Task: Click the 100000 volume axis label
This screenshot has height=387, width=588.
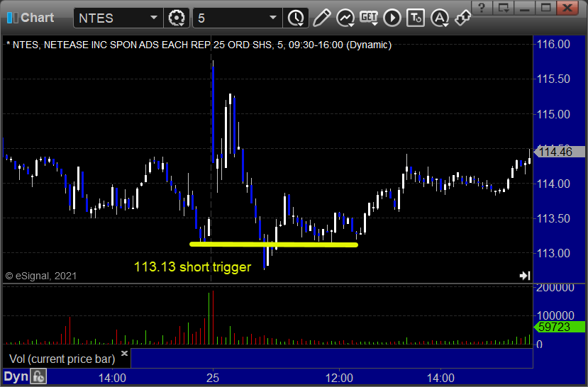Action: pyautogui.click(x=555, y=315)
